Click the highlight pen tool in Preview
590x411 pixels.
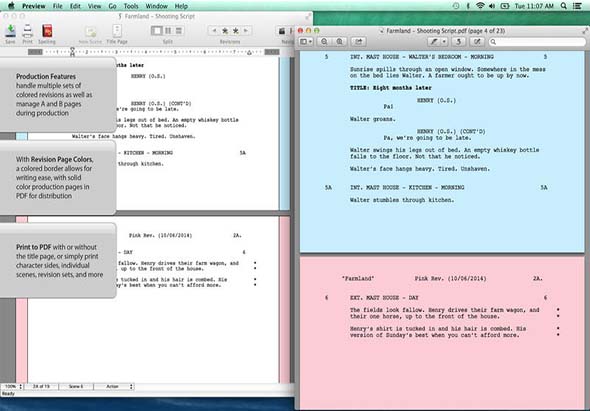pos(434,42)
